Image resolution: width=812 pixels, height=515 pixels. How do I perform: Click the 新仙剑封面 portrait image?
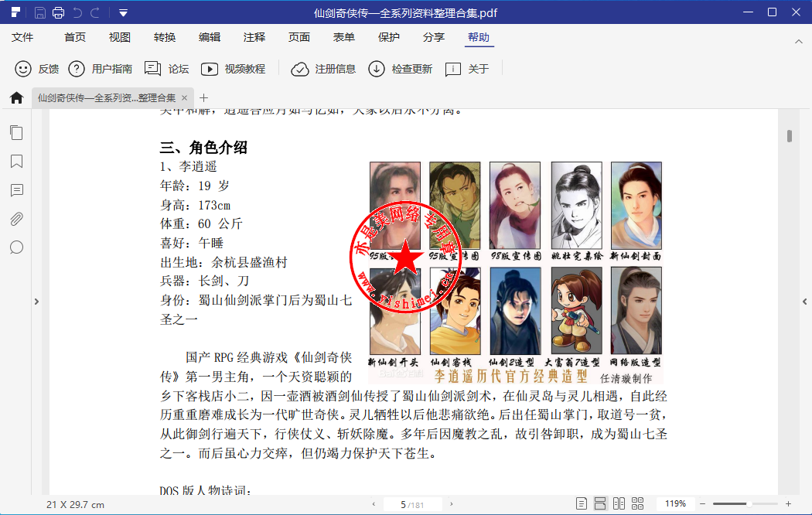pyautogui.click(x=636, y=206)
